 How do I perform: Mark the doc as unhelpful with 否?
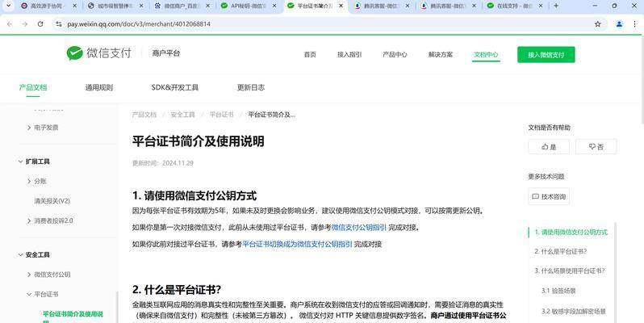coord(596,147)
